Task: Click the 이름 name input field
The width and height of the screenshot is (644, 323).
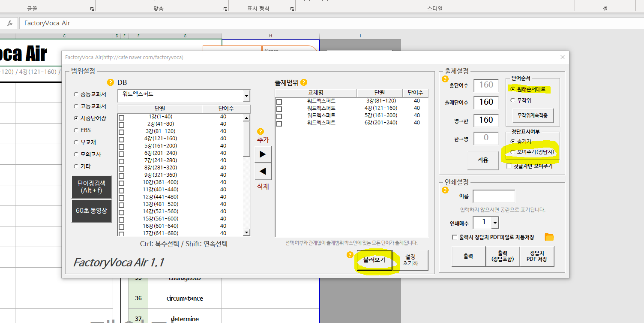Action: click(494, 196)
